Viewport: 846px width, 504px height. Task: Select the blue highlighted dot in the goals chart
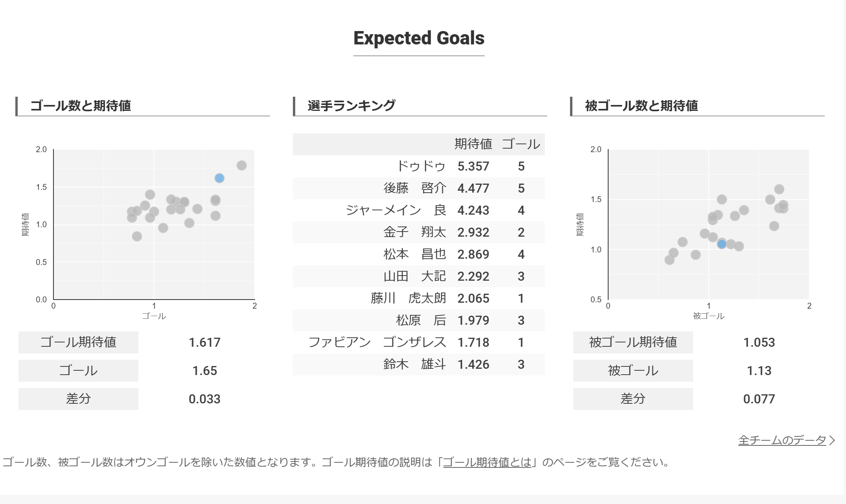click(x=219, y=178)
